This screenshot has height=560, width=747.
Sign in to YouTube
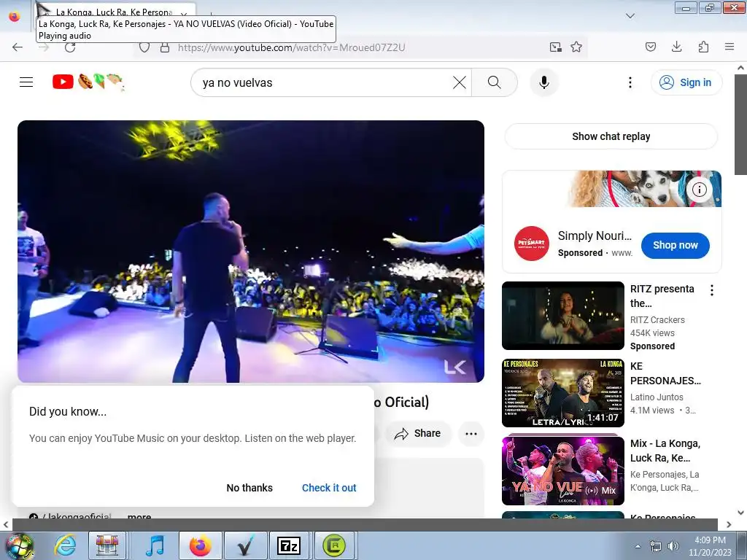[x=686, y=82]
